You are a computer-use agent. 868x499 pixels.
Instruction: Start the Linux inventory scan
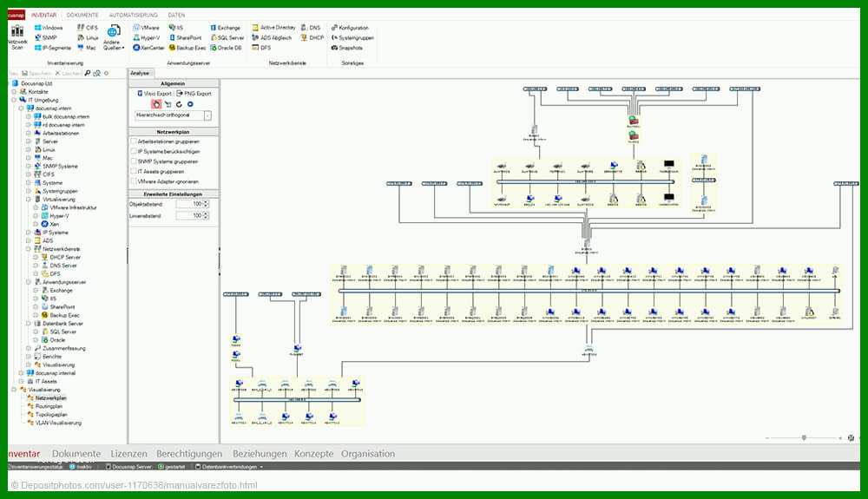88,37
